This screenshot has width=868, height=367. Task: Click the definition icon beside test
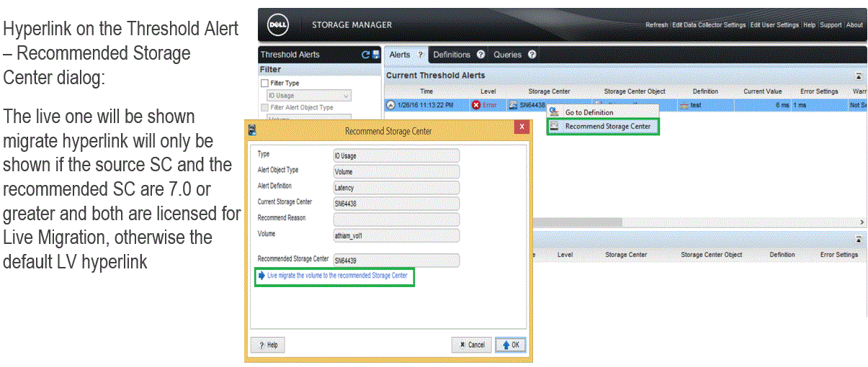point(684,105)
